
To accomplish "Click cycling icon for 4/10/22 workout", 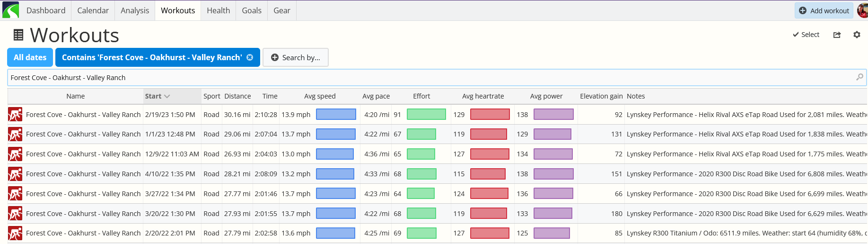I will click(x=15, y=174).
